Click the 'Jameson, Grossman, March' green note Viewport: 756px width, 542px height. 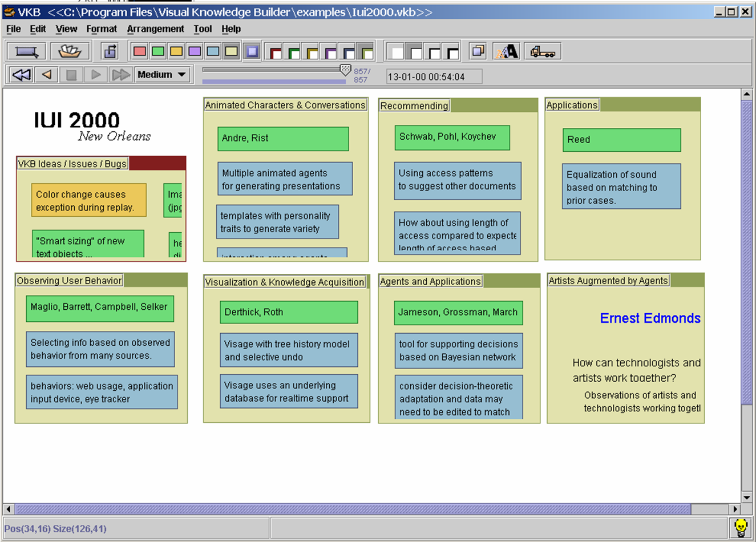pos(458,313)
